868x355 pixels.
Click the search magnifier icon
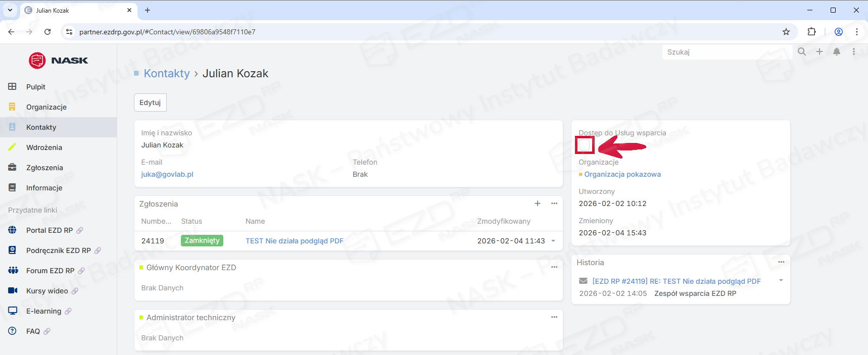[802, 52]
